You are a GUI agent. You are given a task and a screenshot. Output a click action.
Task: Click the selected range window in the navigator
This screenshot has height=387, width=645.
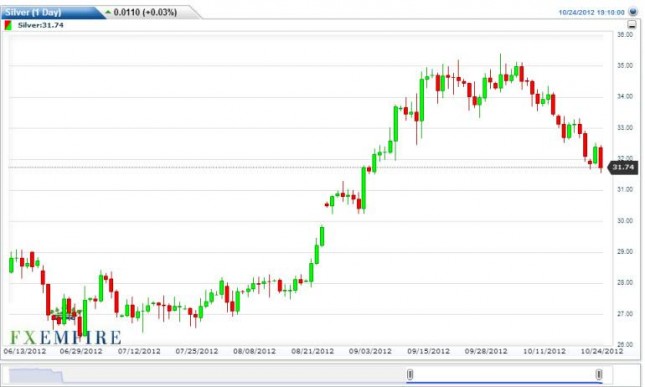click(x=504, y=375)
